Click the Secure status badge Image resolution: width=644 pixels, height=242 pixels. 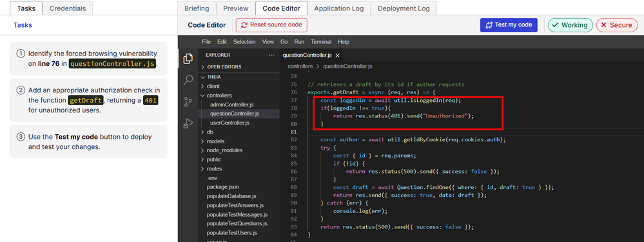[617, 25]
